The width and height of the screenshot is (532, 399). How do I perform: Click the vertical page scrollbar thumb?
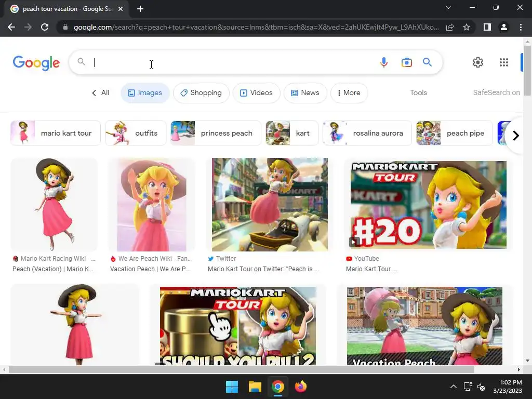[527, 70]
